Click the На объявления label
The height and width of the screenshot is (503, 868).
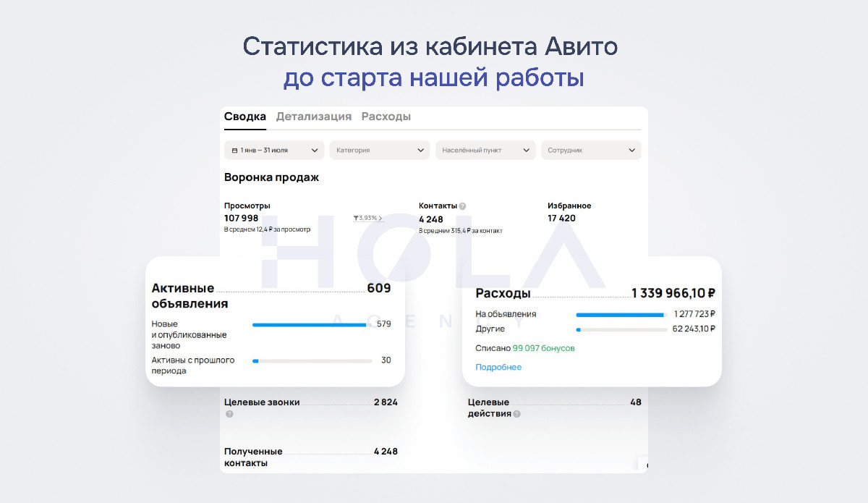506,314
